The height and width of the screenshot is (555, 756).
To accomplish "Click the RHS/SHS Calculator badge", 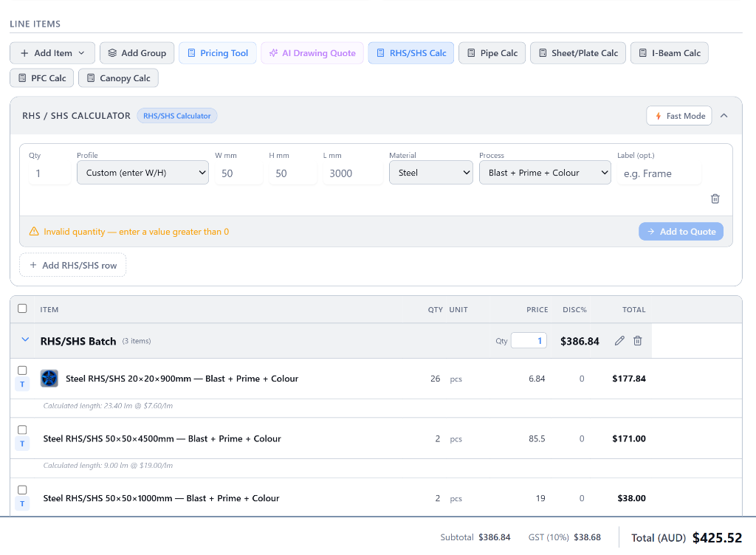I will (x=177, y=116).
